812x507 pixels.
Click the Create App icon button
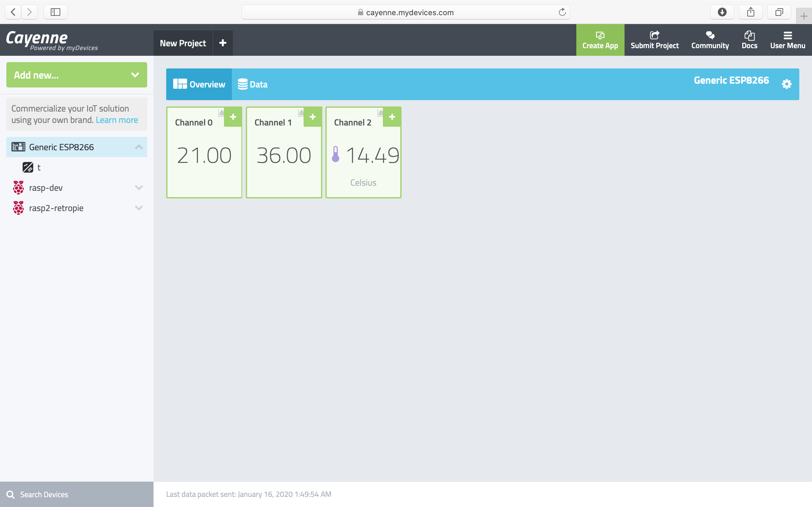point(600,40)
